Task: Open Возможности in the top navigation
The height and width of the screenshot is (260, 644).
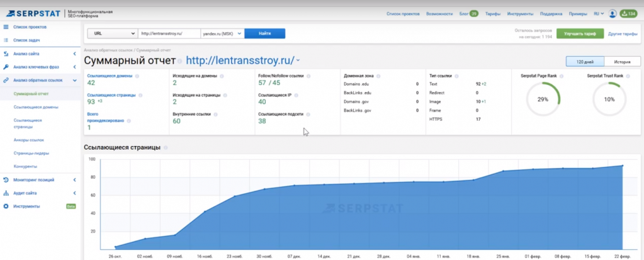Action: (x=439, y=14)
